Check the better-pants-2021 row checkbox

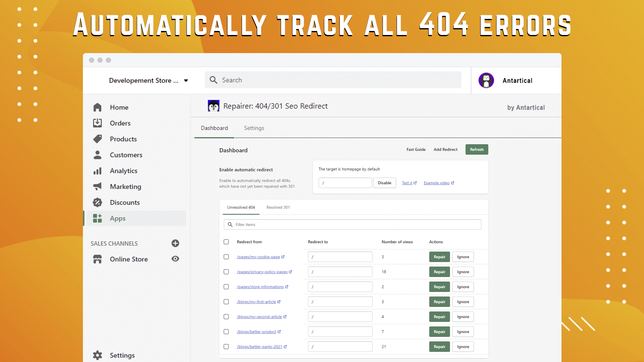tap(226, 346)
